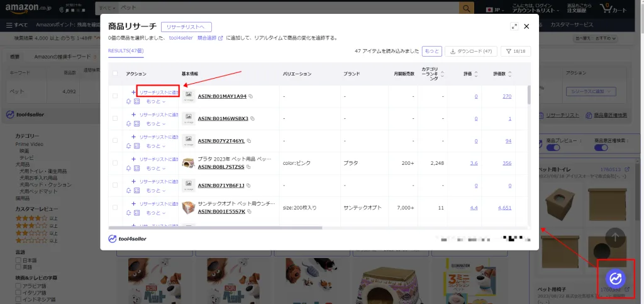The image size is (644, 304).
Task: Click the amazon.co.jp logo
Action: coord(27,8)
